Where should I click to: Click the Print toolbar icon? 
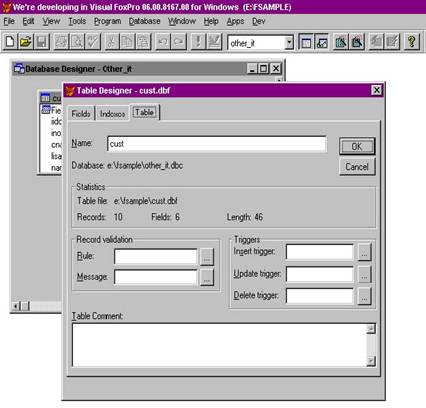pyautogui.click(x=61, y=42)
